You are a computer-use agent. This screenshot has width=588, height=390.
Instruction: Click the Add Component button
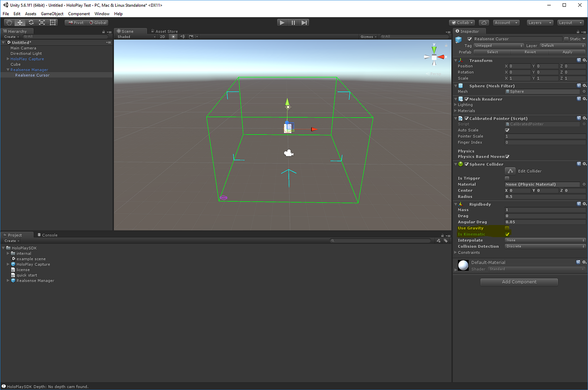click(x=519, y=282)
